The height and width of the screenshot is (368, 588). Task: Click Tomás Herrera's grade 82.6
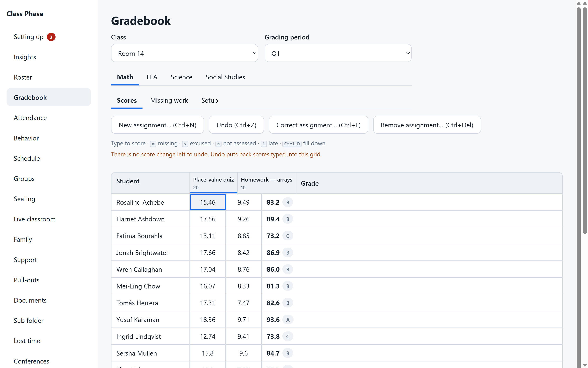pyautogui.click(x=273, y=303)
